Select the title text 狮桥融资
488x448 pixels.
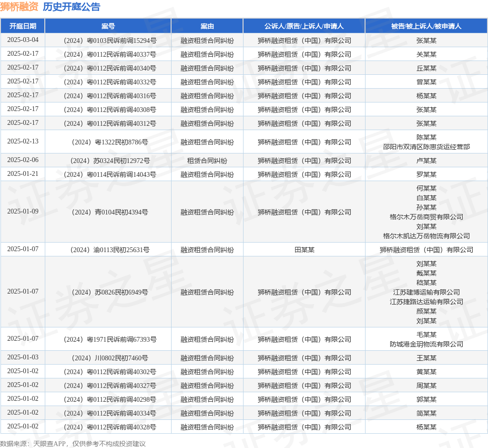click(19, 7)
